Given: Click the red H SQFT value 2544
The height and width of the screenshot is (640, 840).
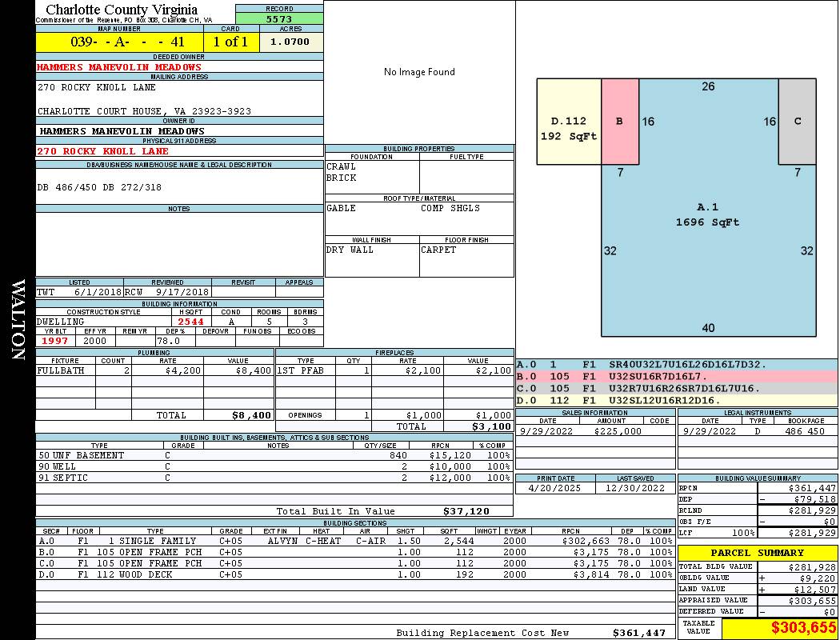Looking at the screenshot, I should (x=191, y=322).
